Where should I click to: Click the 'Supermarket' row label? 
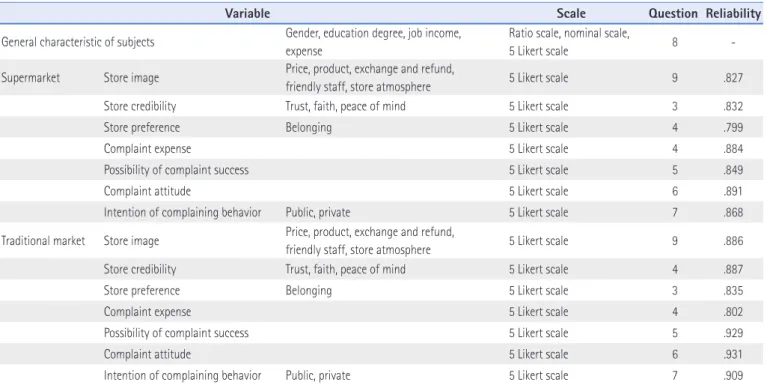click(x=30, y=78)
